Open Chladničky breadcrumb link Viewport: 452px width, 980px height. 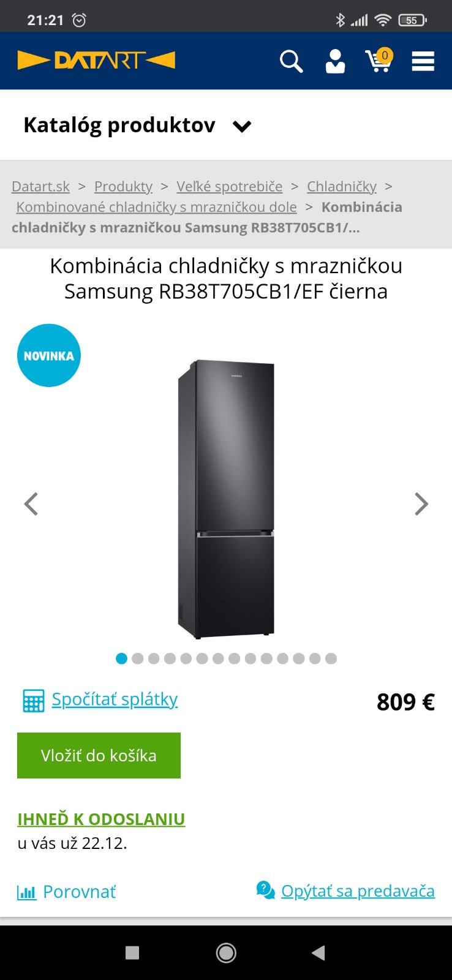click(x=342, y=186)
